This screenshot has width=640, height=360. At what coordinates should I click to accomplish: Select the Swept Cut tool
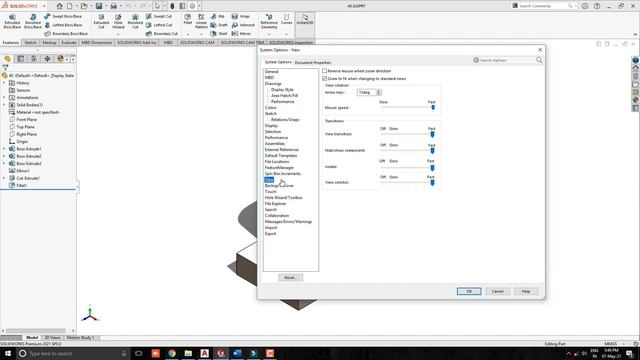(159, 16)
